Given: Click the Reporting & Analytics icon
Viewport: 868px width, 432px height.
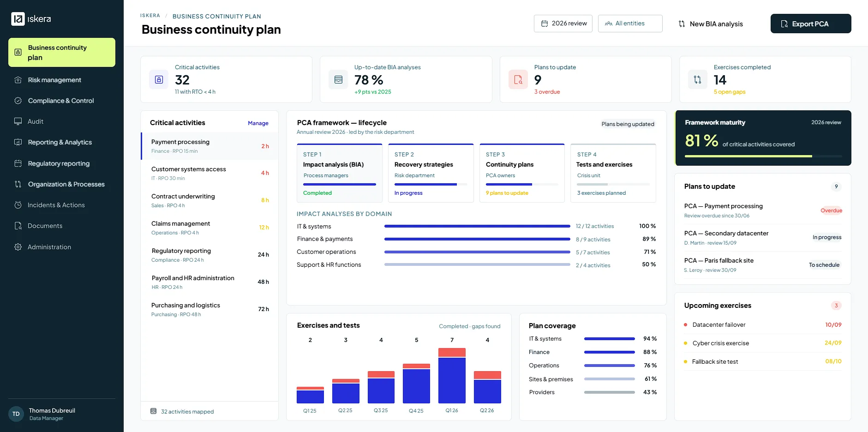Looking at the screenshot, I should tap(18, 142).
